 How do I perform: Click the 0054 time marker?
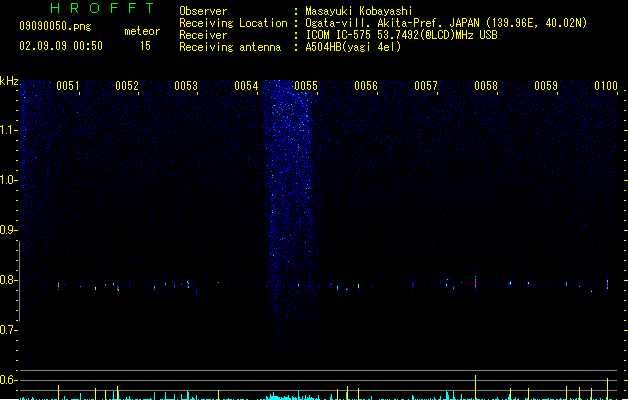click(246, 86)
